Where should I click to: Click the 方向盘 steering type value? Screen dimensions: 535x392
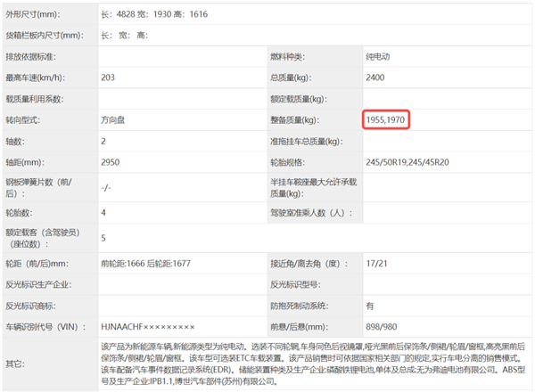[x=116, y=119]
